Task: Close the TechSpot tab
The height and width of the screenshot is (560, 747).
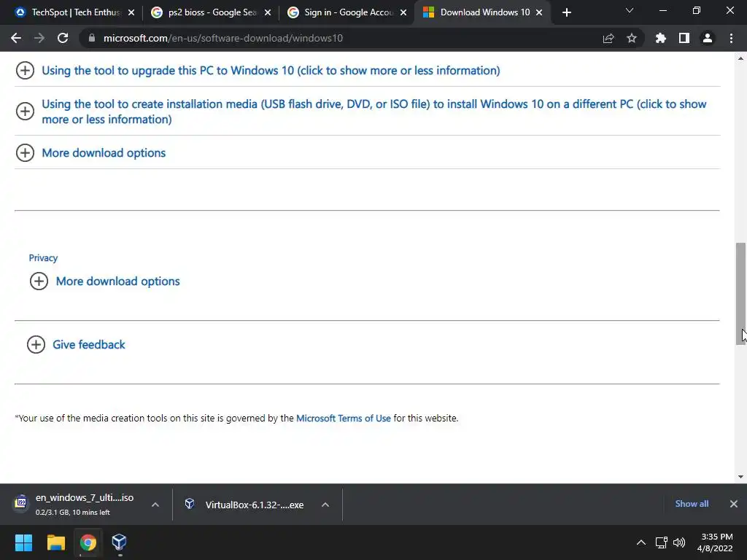Action: point(131,12)
